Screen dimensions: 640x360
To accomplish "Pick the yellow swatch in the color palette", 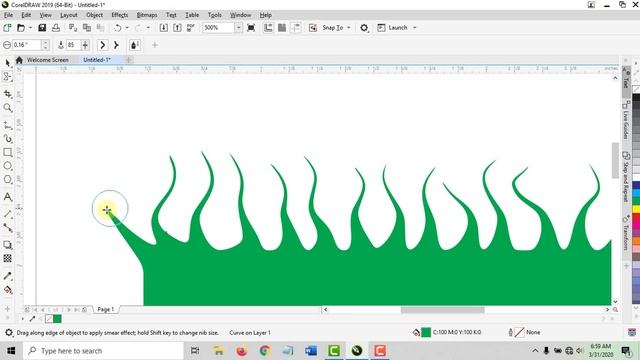I will [636, 210].
